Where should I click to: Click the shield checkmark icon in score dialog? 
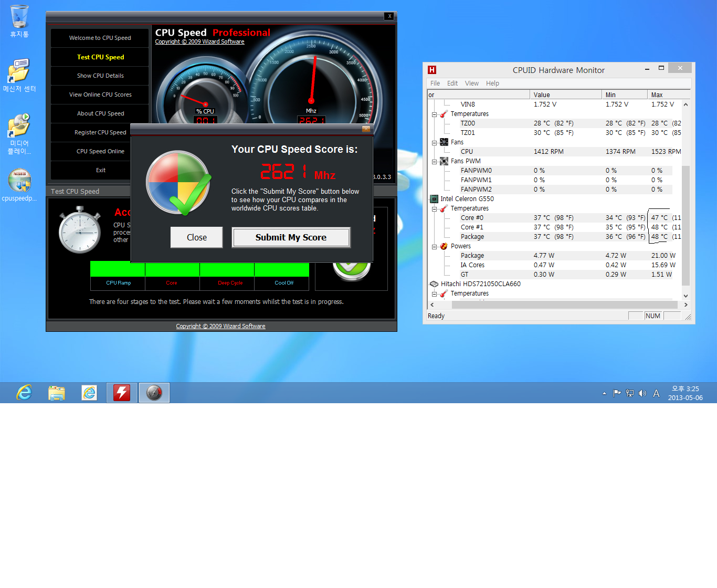click(178, 183)
